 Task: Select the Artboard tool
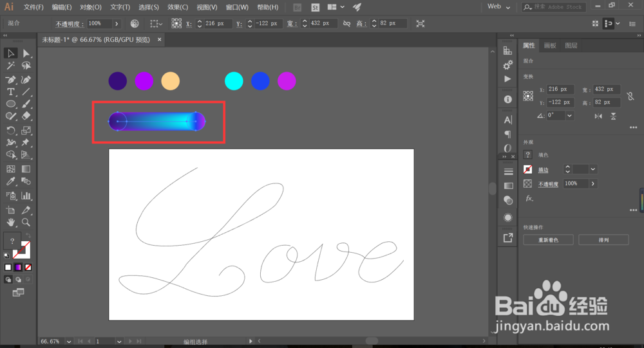coord(11,210)
